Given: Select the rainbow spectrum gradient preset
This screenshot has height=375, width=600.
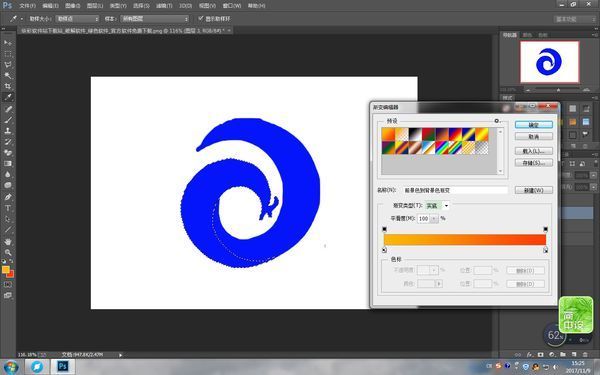Looking at the screenshot, I should [442, 148].
